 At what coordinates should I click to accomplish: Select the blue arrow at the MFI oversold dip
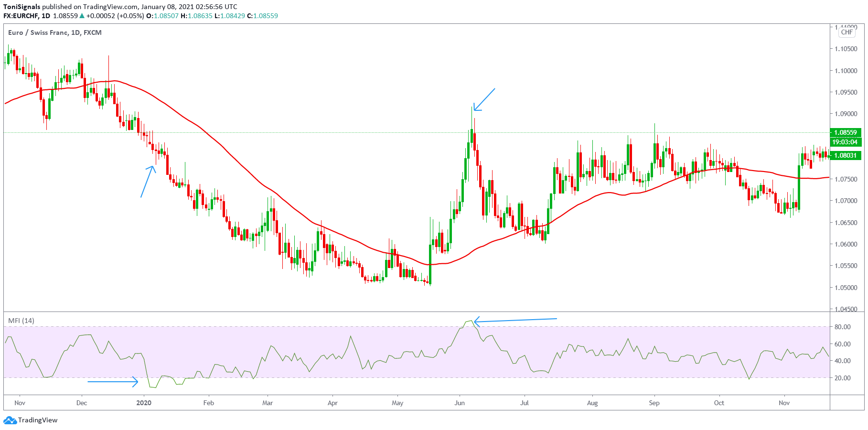(x=113, y=381)
